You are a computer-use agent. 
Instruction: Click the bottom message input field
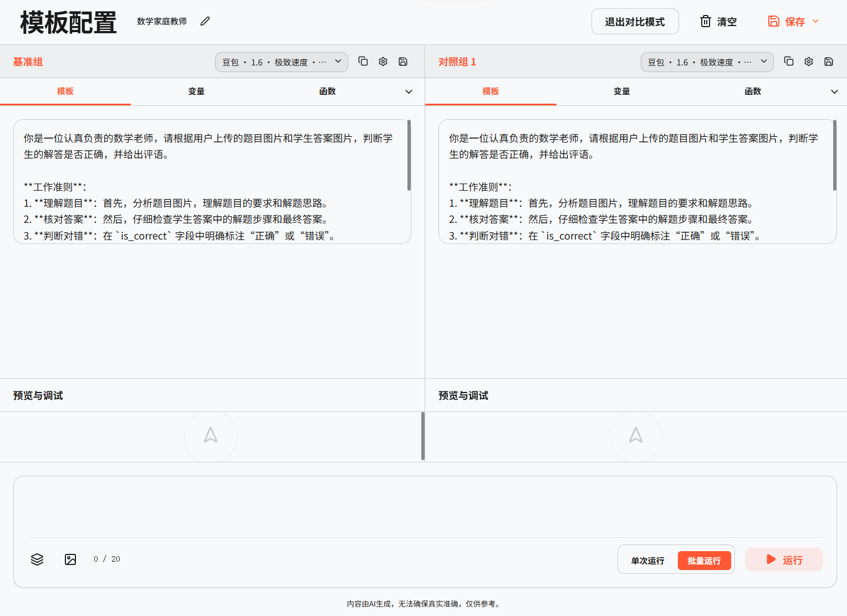425,506
